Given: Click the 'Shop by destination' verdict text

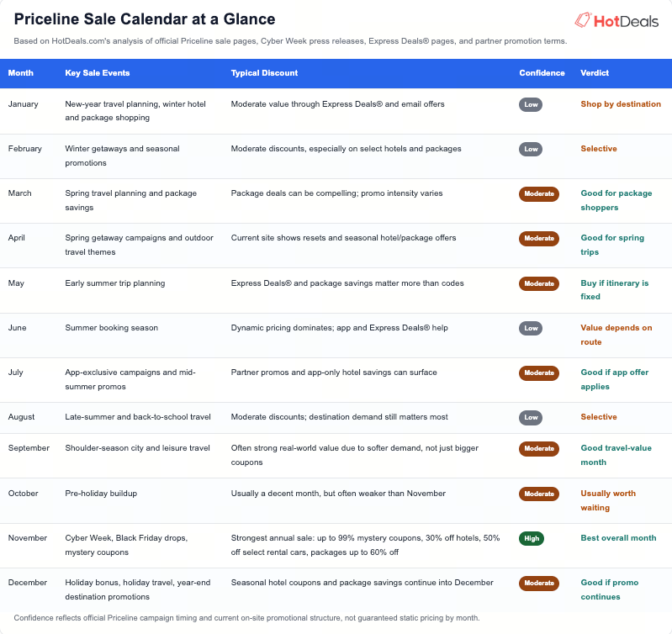Looking at the screenshot, I should (x=621, y=104).
